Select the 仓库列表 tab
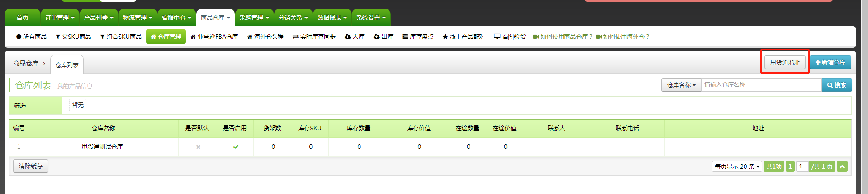Screen dimensions: 868x194 [67, 65]
